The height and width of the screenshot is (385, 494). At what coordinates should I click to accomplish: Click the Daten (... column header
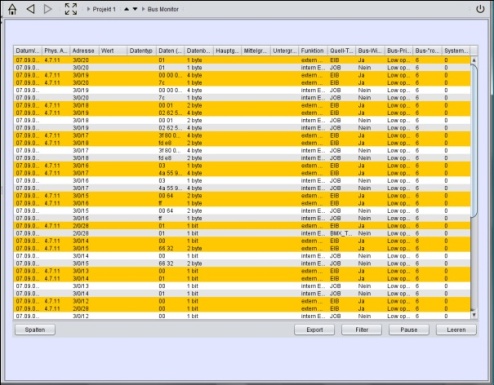[x=170, y=51]
